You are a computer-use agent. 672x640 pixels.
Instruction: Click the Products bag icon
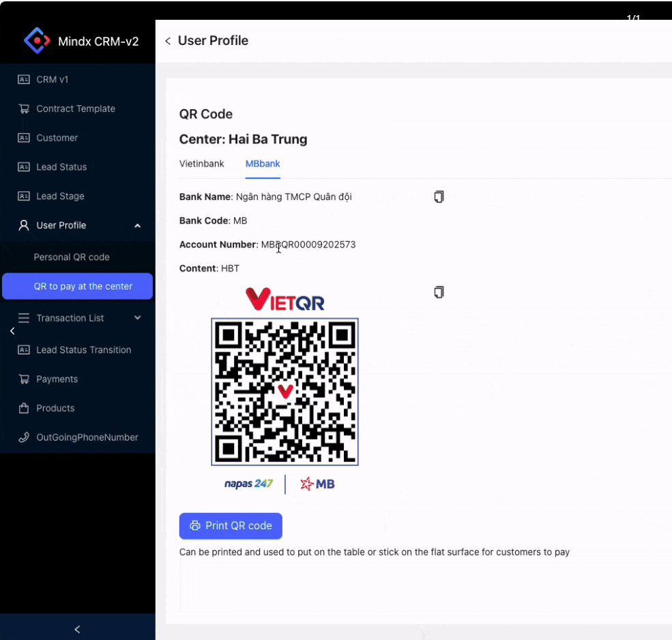click(24, 408)
